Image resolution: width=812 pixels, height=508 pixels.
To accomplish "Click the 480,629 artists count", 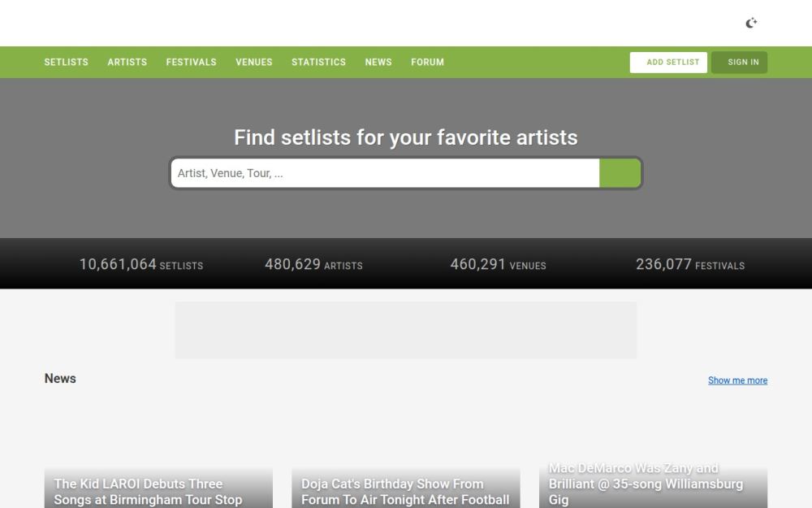I will tap(313, 264).
